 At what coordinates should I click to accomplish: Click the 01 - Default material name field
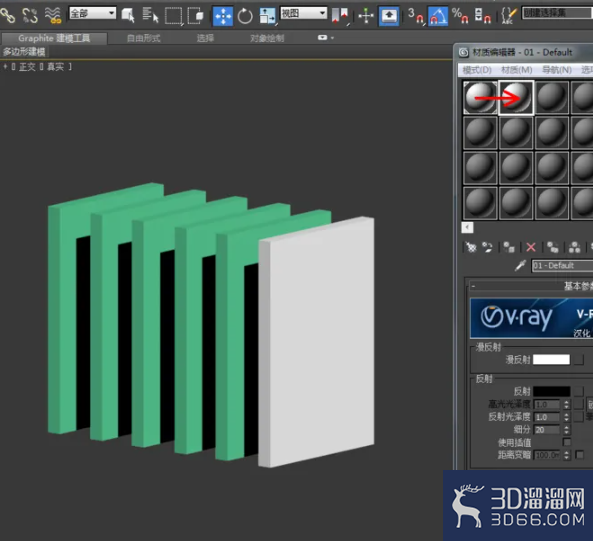[562, 266]
